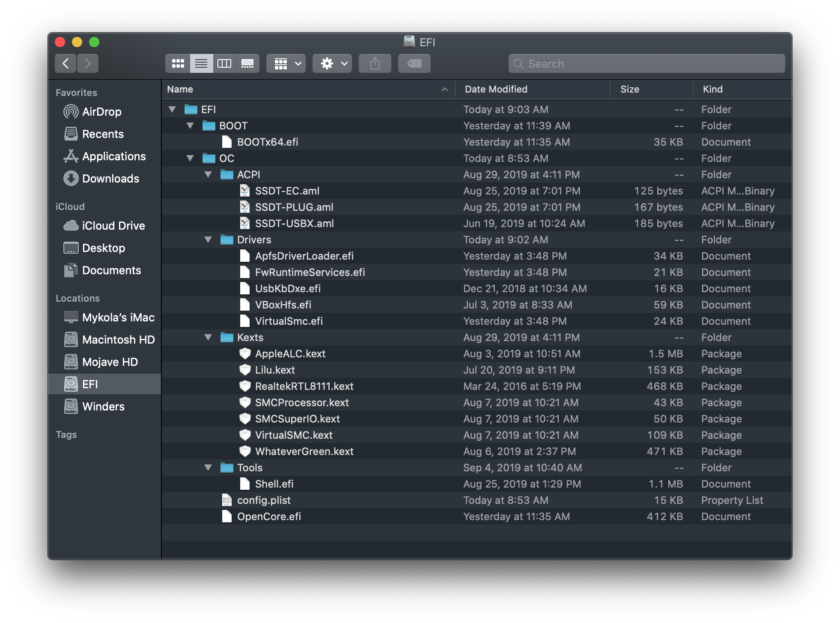Collapse the Kexts folder triangle
This screenshot has height=623, width=840.
pyautogui.click(x=208, y=337)
